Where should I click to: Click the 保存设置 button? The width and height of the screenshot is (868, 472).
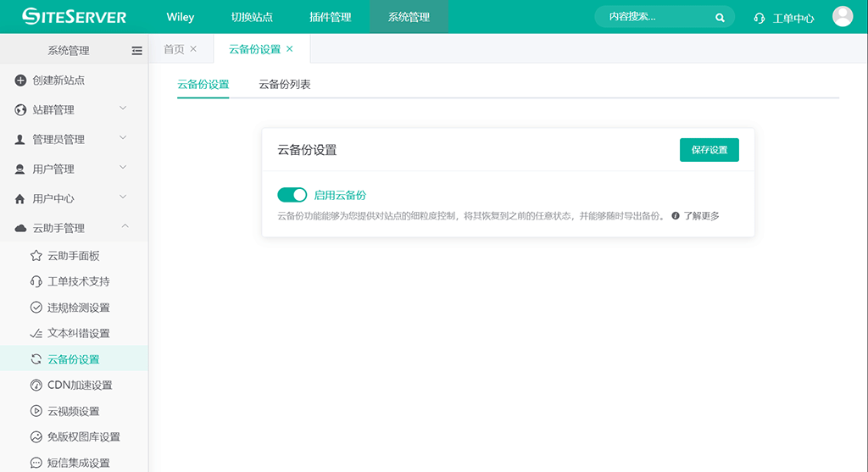click(709, 150)
